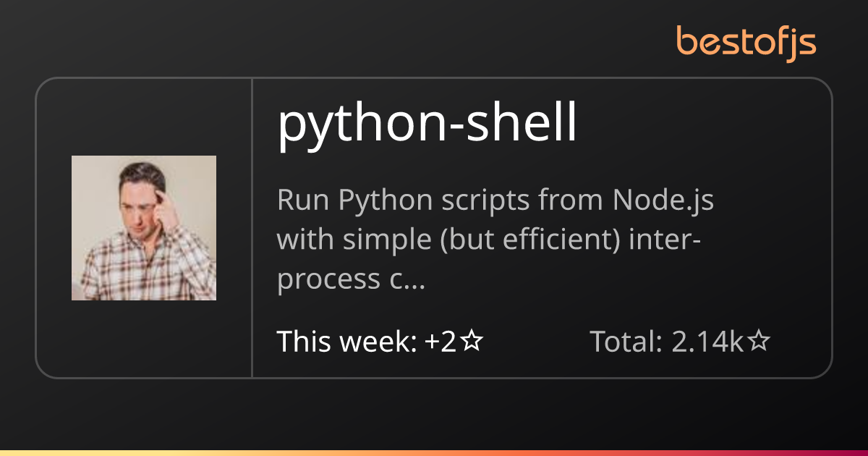Image resolution: width=868 pixels, height=456 pixels.
Task: Click the "Run Python scripts from Node.js" line
Action: (x=495, y=200)
